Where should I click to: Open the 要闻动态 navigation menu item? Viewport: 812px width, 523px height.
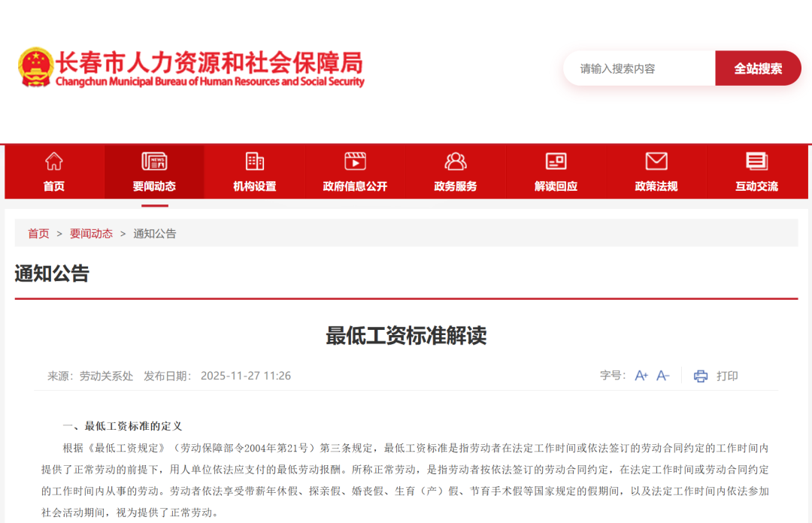[154, 172]
